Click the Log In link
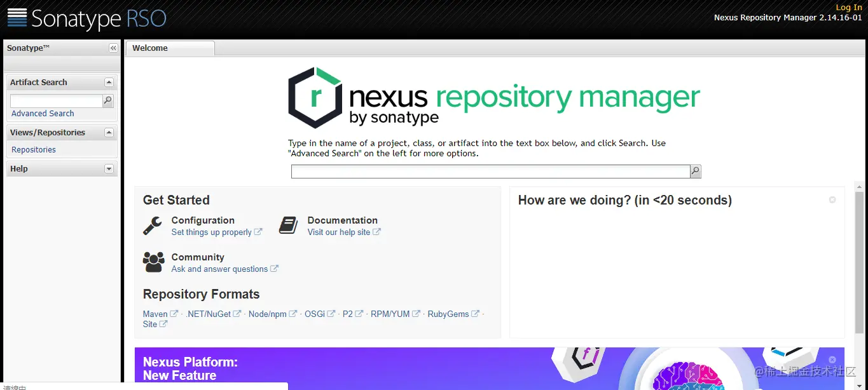The image size is (868, 390). (849, 8)
